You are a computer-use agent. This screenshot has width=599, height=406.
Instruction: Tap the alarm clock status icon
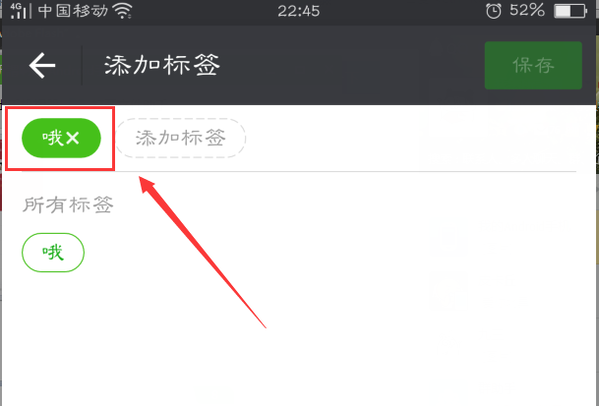point(493,11)
